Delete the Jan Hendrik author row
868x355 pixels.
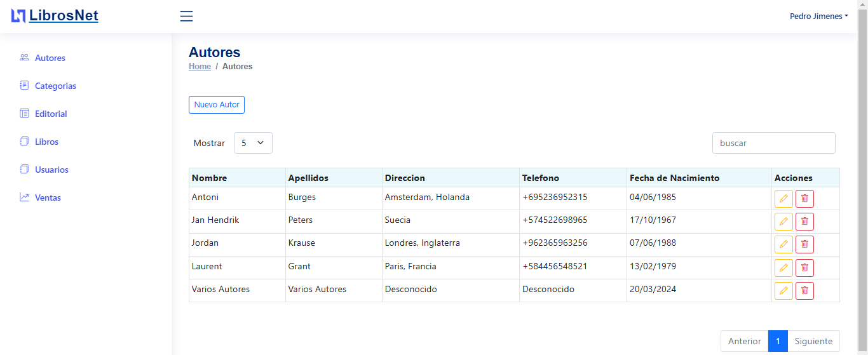click(804, 222)
